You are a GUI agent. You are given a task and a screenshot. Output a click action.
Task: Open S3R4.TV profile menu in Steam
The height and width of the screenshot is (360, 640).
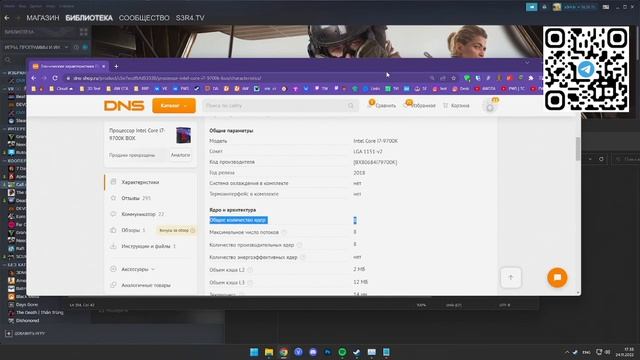(190, 18)
